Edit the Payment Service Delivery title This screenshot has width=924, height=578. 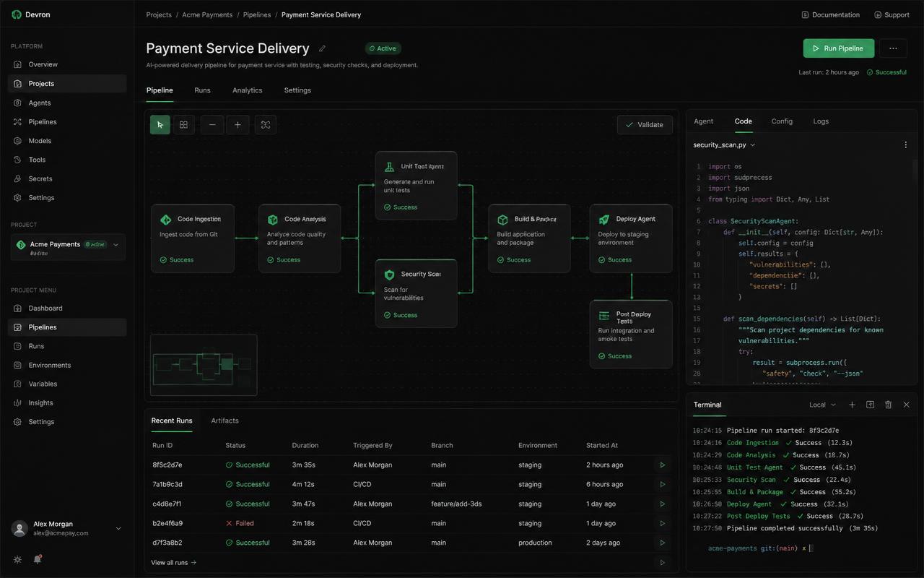coord(322,48)
